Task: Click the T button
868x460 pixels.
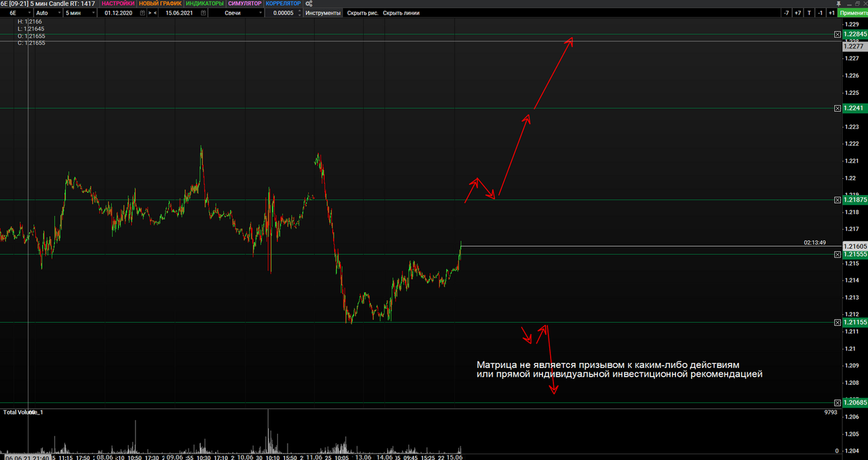Action: (809, 13)
